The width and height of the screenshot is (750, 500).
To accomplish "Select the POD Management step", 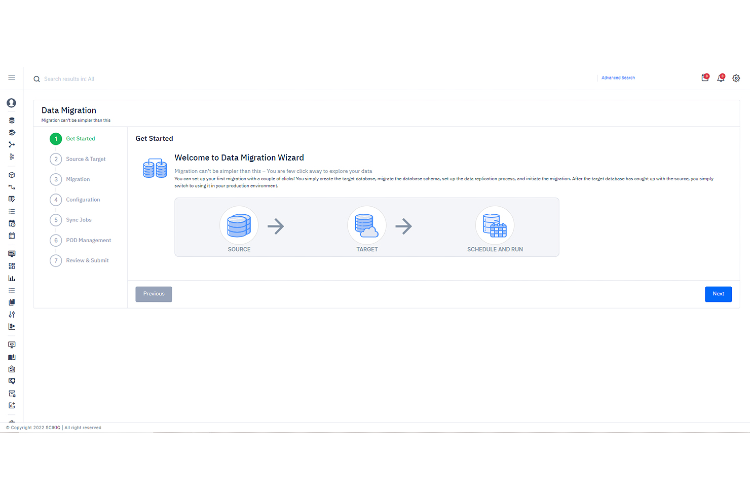I will [80, 240].
